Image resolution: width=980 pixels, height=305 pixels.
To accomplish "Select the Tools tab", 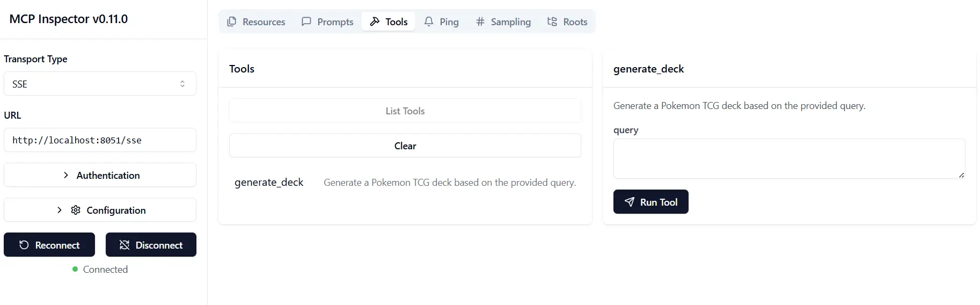I will pos(389,21).
